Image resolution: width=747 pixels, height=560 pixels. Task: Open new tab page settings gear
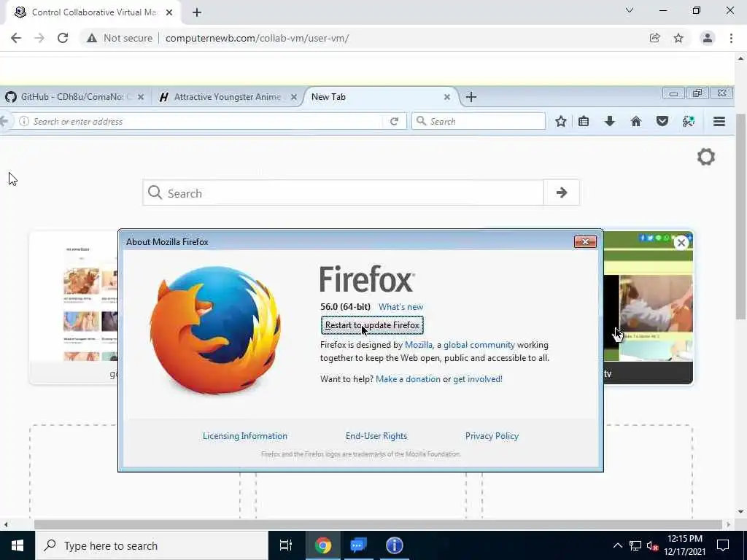tap(706, 157)
